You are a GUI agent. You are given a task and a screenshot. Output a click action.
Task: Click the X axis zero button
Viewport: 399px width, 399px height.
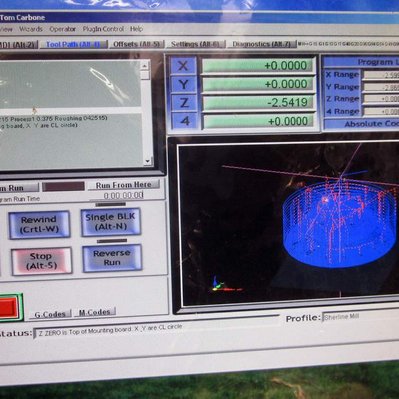pyautogui.click(x=183, y=66)
